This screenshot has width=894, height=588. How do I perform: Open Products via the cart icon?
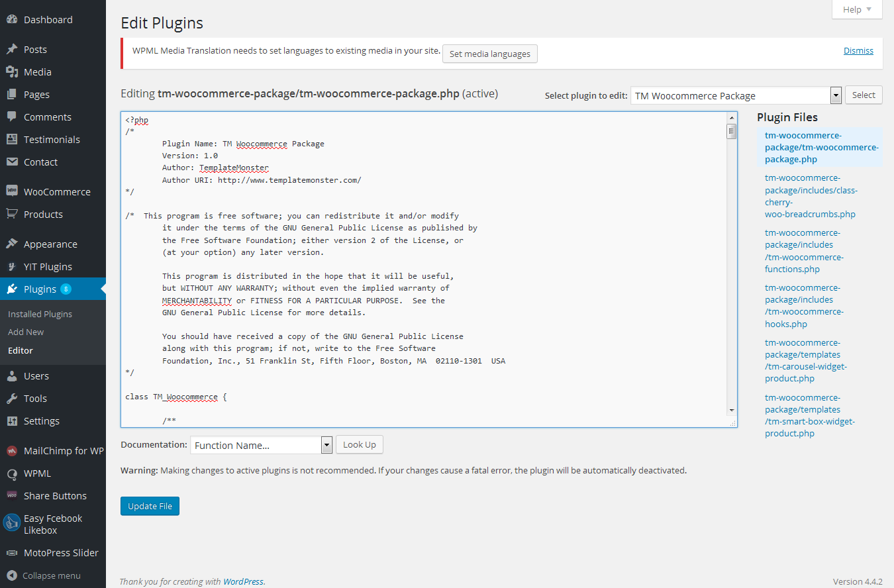pyautogui.click(x=12, y=215)
